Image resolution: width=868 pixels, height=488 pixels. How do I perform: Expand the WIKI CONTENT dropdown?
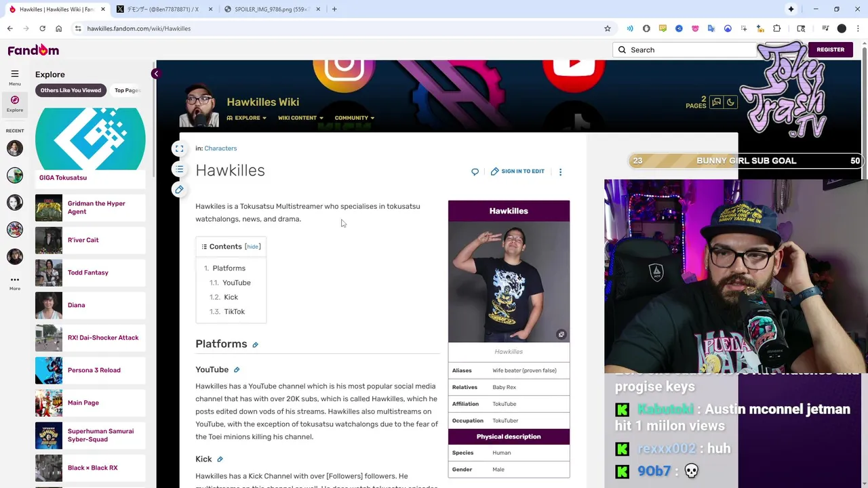300,118
